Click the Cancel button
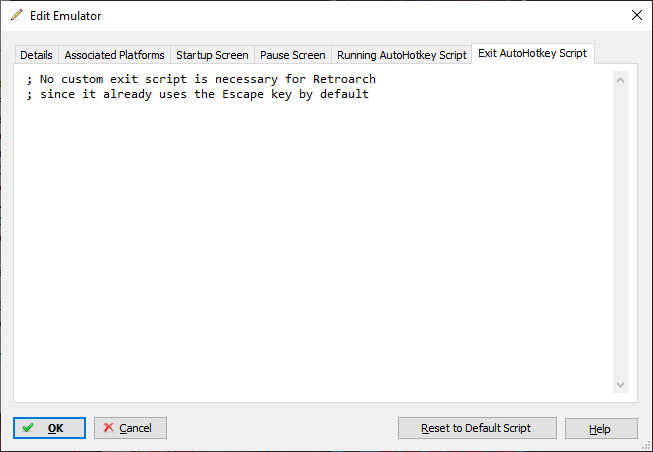The height and width of the screenshot is (452, 653). point(130,428)
